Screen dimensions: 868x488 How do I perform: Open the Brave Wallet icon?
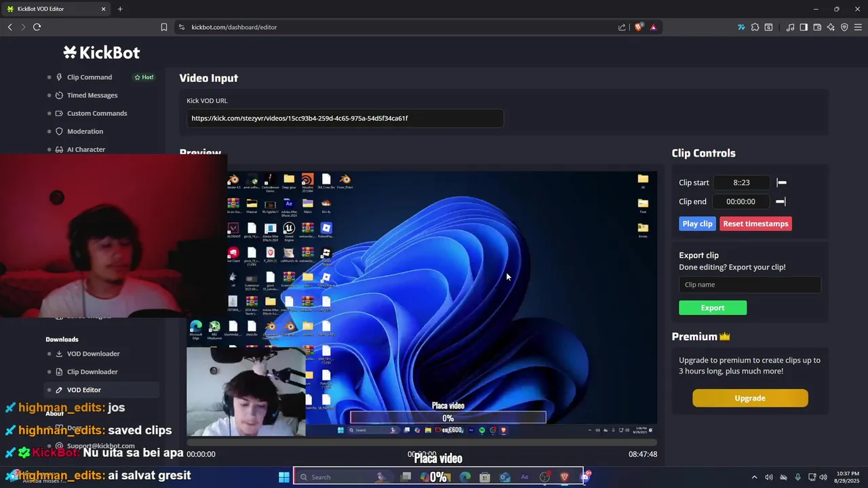pyautogui.click(x=817, y=27)
